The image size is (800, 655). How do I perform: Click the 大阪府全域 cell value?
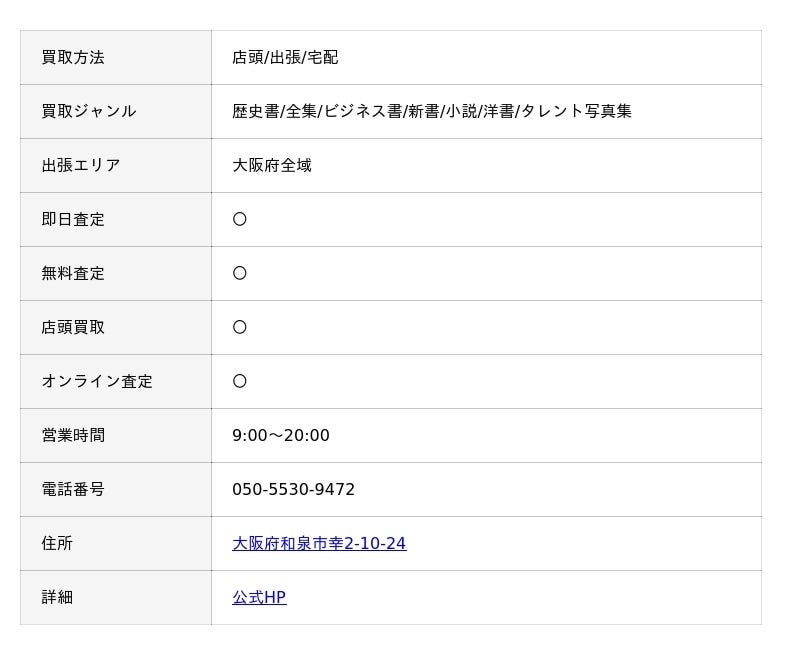[x=272, y=166]
